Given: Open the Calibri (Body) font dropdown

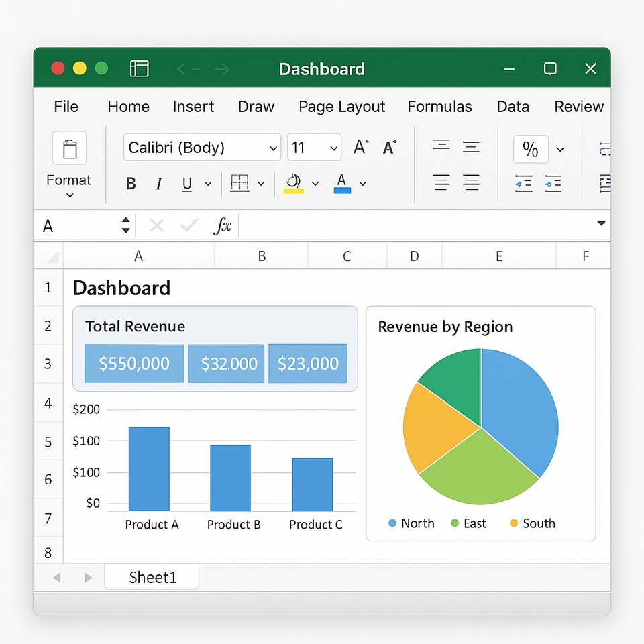Looking at the screenshot, I should [202, 148].
